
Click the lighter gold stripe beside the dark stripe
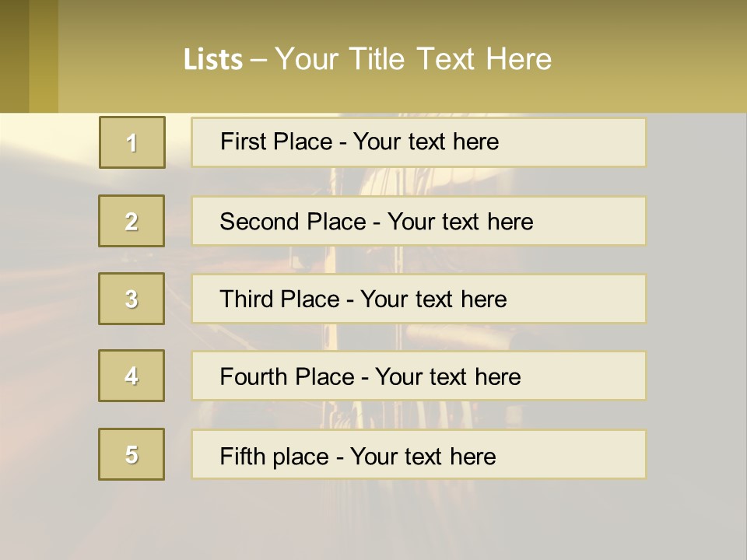point(44,56)
